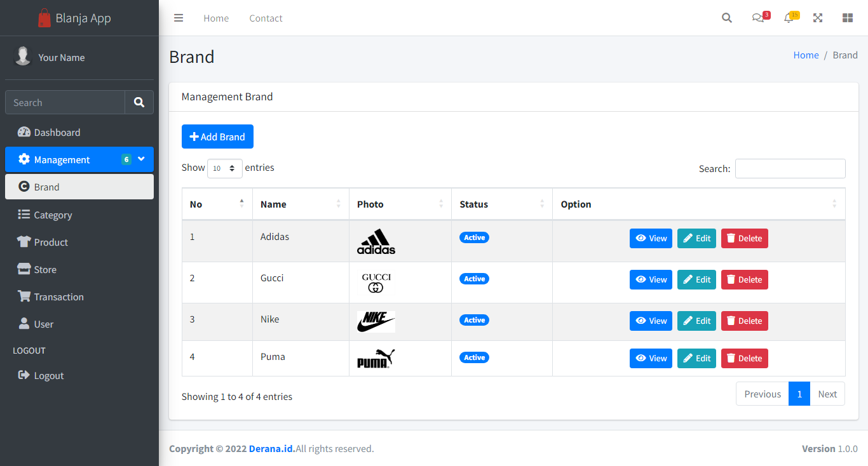Sort table by the Option column
The image size is (868, 466).
[x=699, y=204]
